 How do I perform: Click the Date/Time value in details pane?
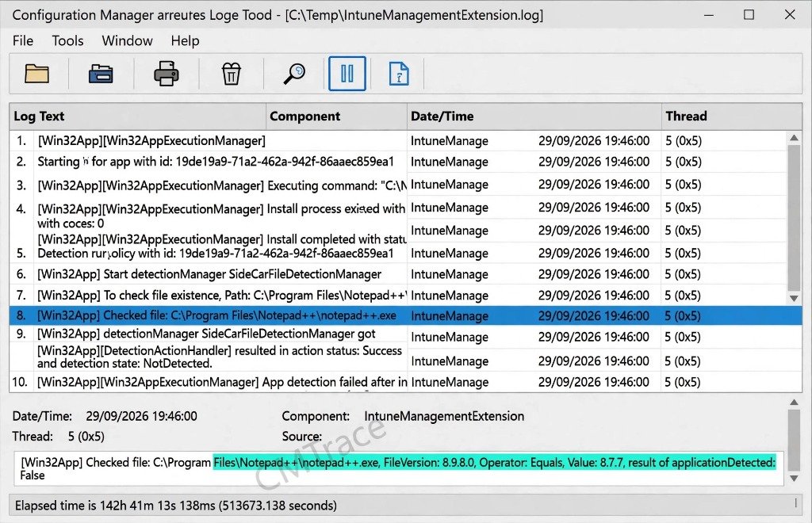[x=141, y=417]
